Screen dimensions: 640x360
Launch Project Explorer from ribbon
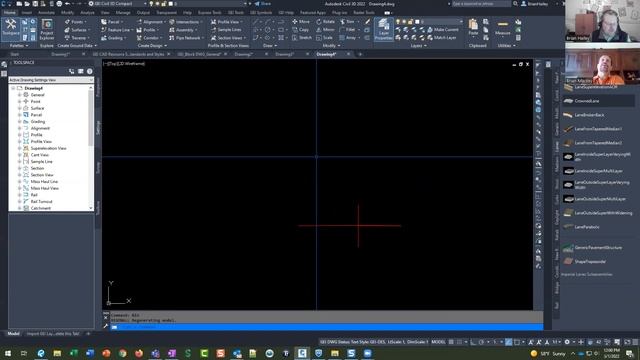47,29
